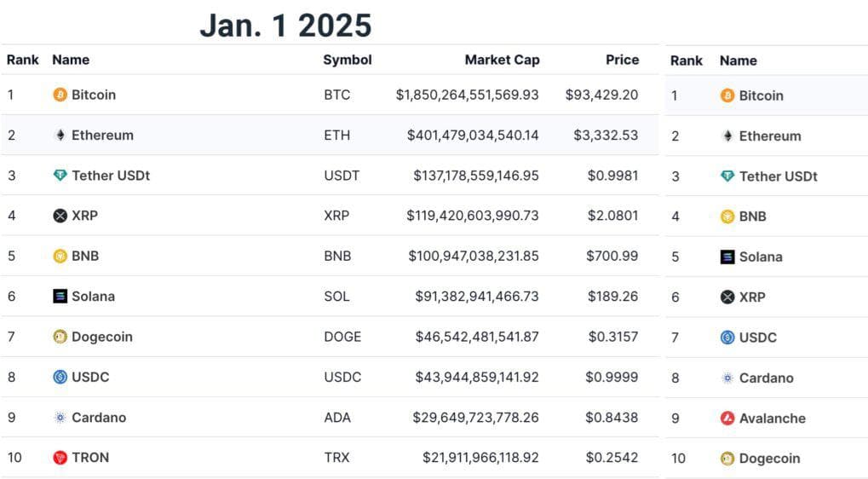Click the Avalanche logo icon
The image size is (868, 479).
point(727,418)
